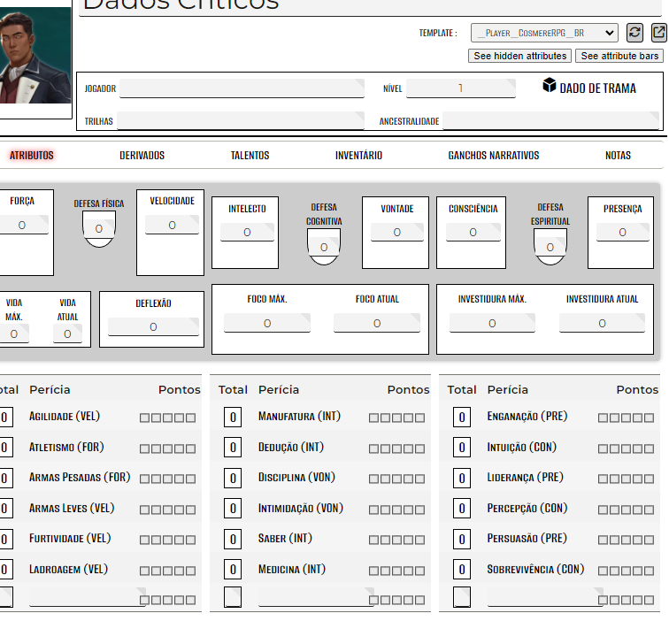Viewport: 669px width, 644px height.
Task: Click the Foco Atual value field
Action: tap(377, 323)
